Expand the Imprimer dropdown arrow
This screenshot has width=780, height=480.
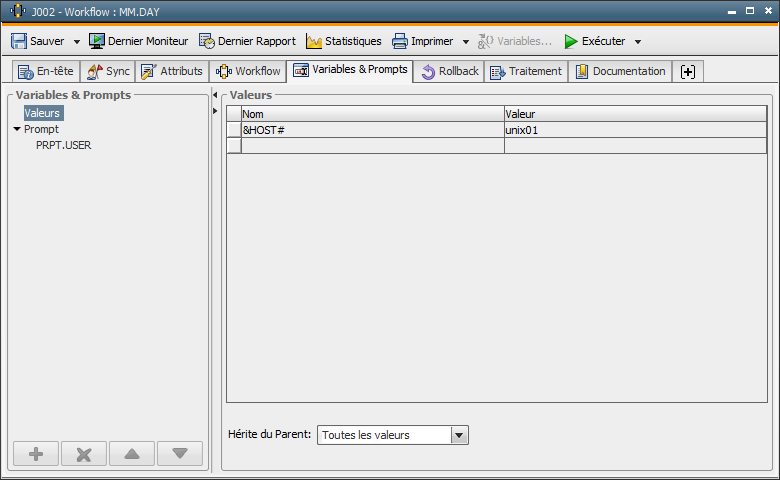coord(465,42)
